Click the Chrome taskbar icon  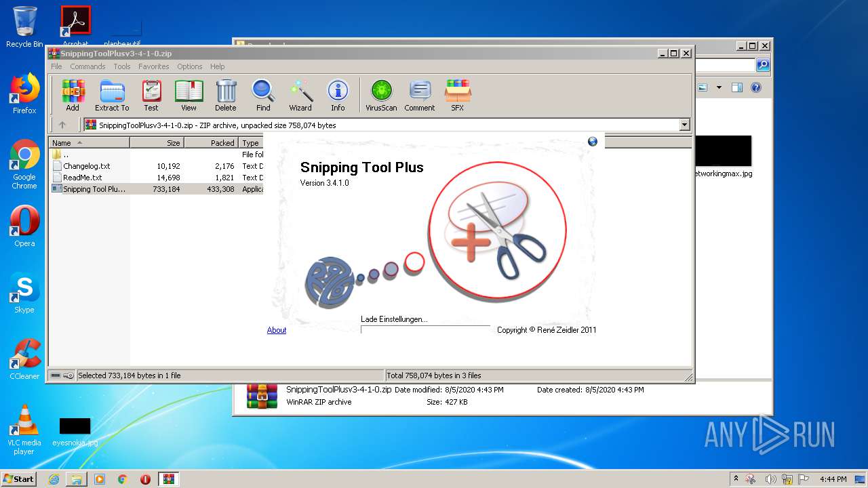(x=123, y=479)
